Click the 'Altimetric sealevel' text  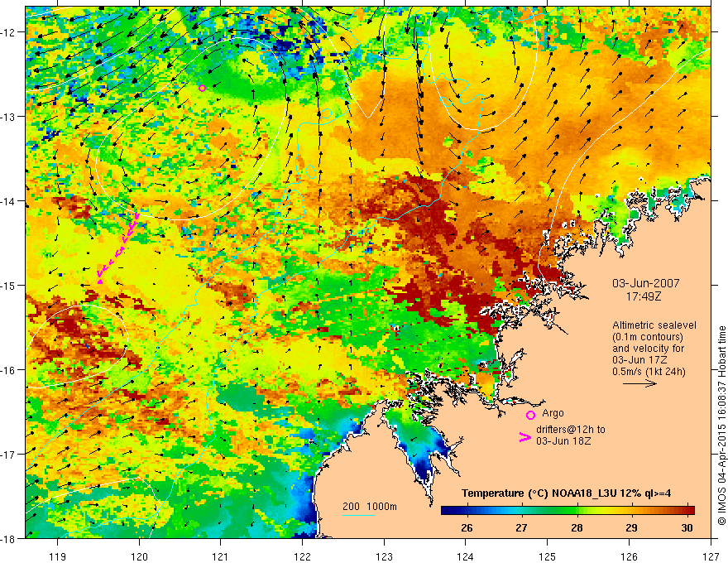click(654, 325)
